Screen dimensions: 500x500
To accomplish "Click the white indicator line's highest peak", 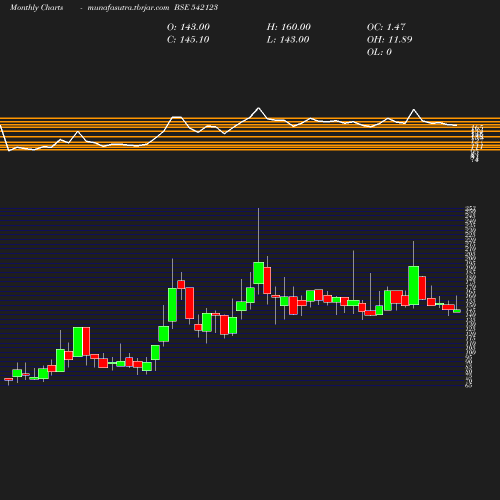I will (258, 108).
